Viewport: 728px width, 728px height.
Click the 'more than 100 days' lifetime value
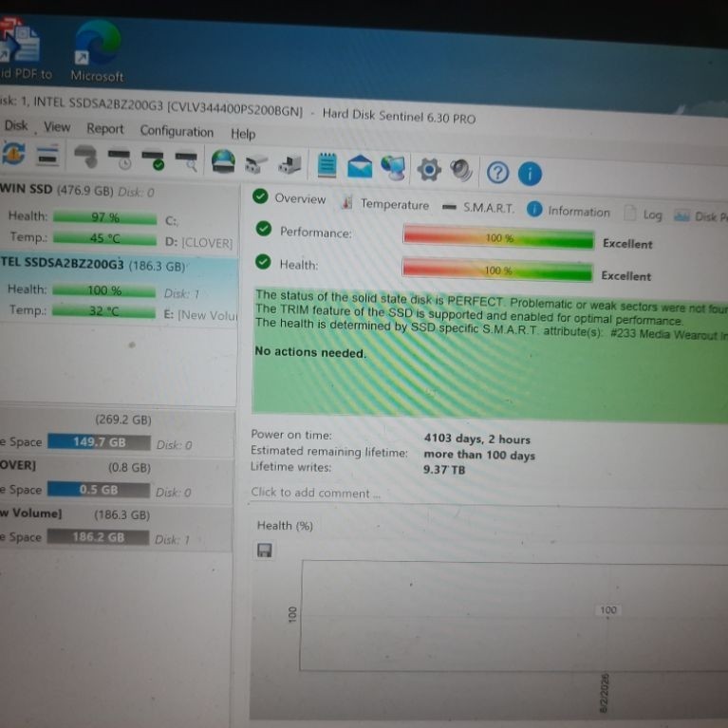tap(479, 455)
